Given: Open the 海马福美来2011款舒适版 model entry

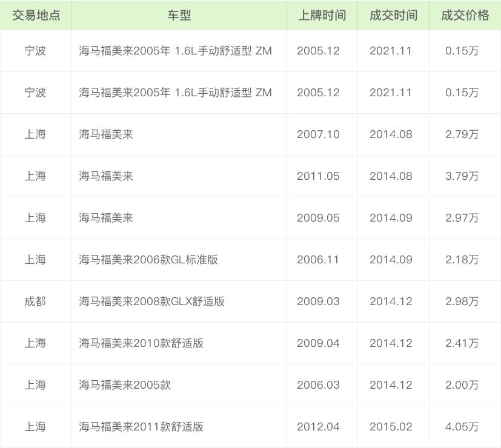Looking at the screenshot, I should click(141, 427).
